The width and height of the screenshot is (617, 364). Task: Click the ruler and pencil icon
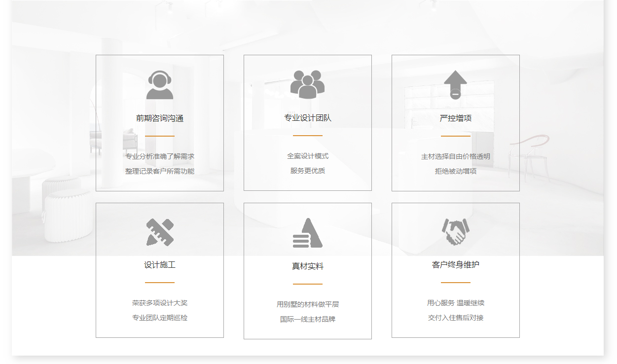coord(160,232)
